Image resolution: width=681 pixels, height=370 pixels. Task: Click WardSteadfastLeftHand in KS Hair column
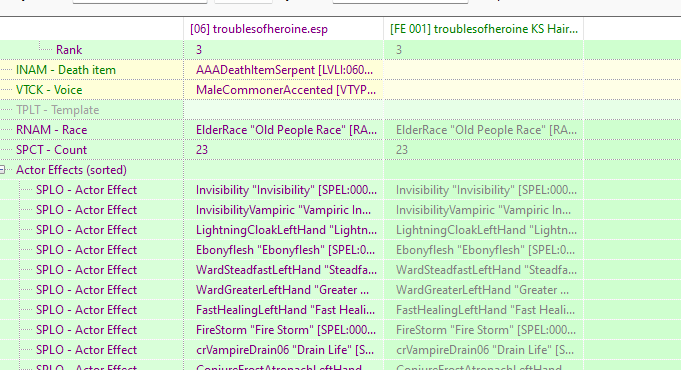[486, 270]
